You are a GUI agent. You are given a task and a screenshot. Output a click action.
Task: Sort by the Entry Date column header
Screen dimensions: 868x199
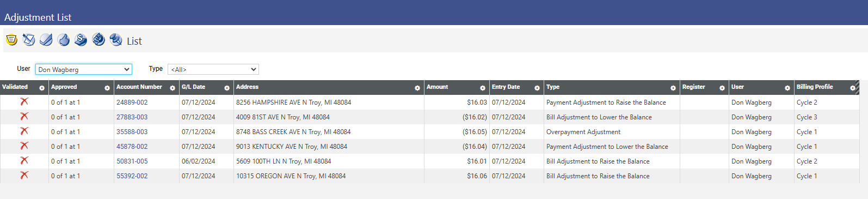[x=506, y=87]
